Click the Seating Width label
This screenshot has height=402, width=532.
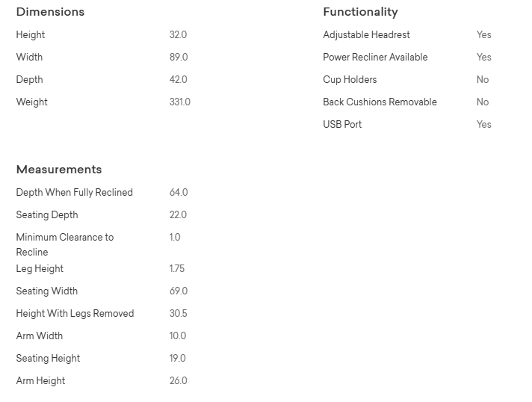(x=47, y=291)
